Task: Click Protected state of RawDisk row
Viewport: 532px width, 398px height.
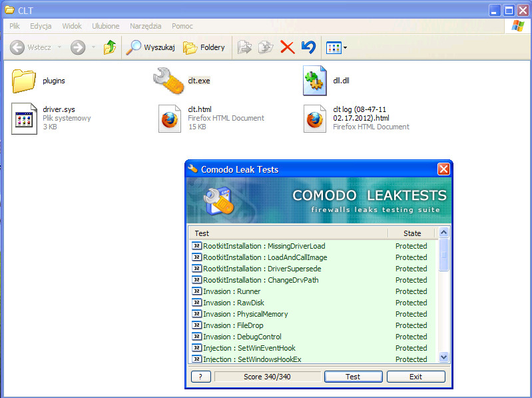Action: pos(411,303)
